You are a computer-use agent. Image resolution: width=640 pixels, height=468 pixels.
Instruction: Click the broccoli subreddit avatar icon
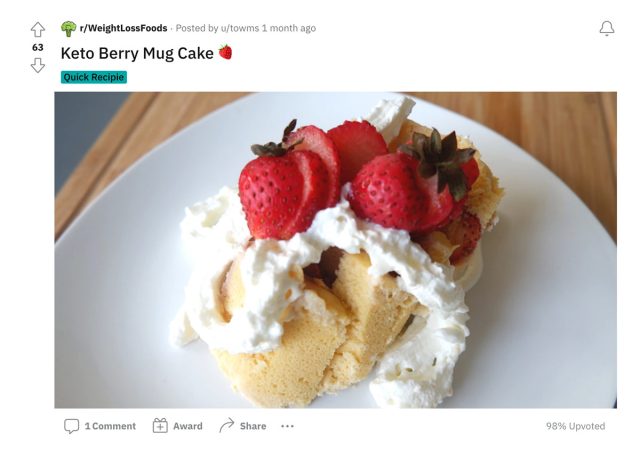click(x=68, y=28)
